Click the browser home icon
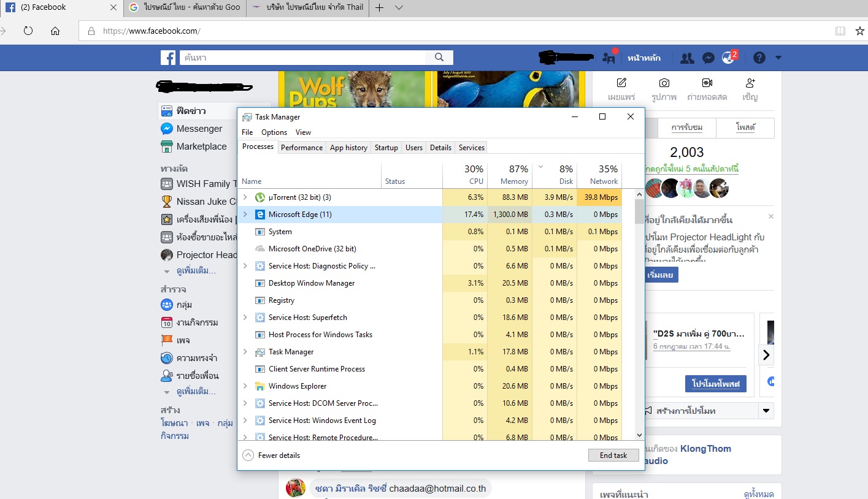The width and height of the screenshot is (868, 499). [55, 31]
